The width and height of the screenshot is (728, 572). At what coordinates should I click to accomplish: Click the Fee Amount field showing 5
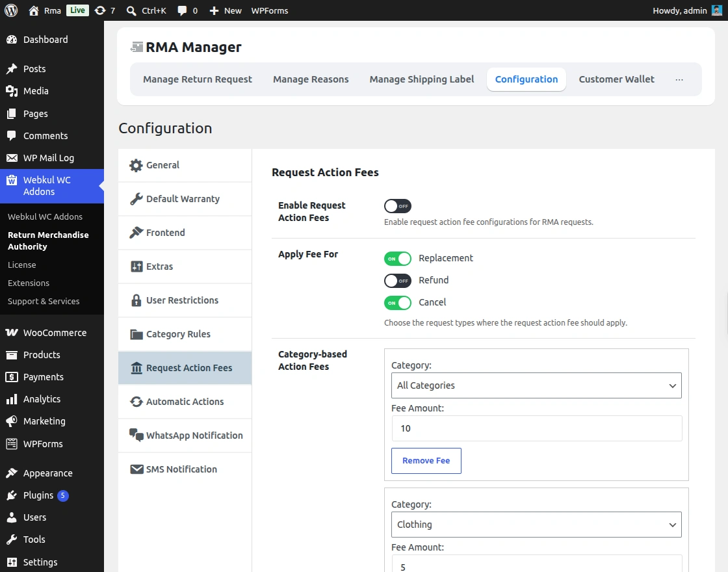point(537,564)
